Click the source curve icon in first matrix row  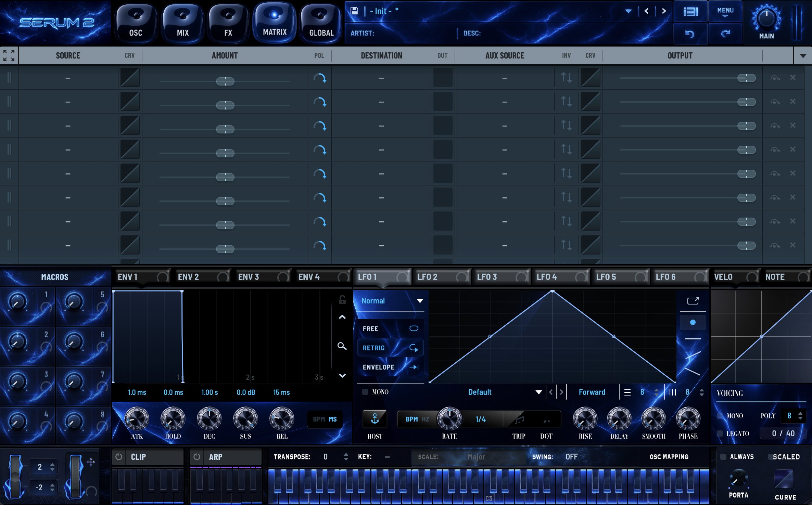point(130,78)
